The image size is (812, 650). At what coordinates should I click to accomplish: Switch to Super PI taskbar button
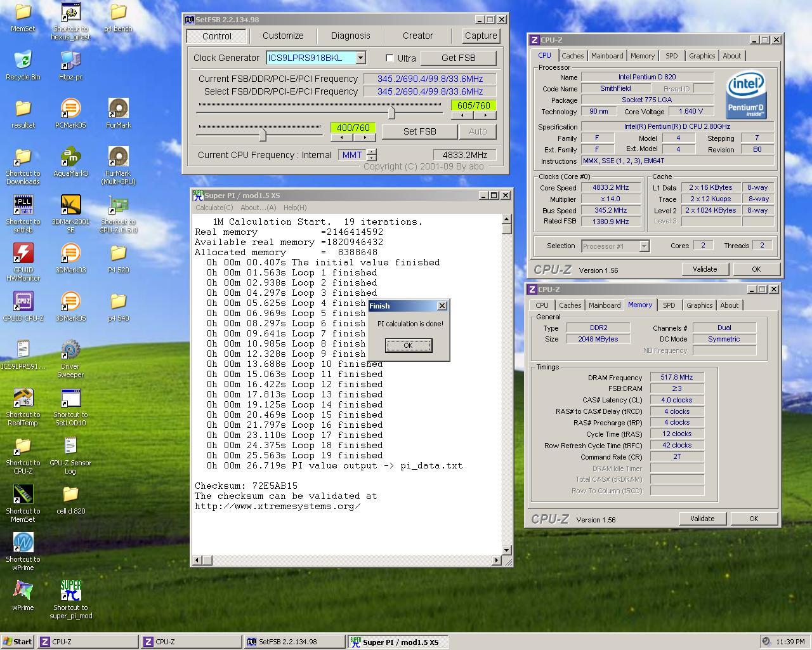click(x=398, y=642)
